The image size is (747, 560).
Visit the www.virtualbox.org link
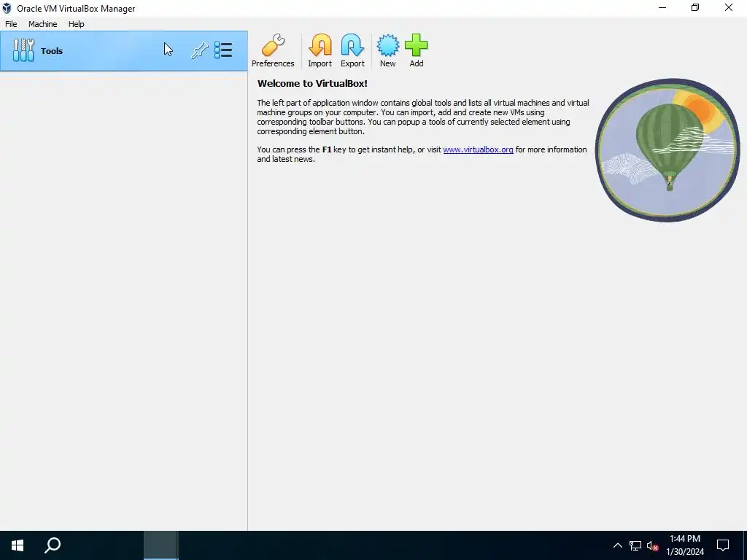tap(478, 149)
